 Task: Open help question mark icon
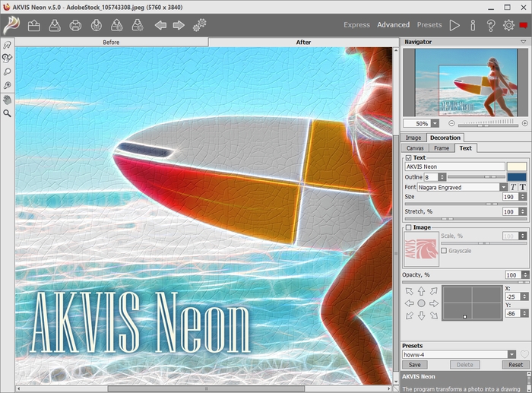(x=491, y=25)
